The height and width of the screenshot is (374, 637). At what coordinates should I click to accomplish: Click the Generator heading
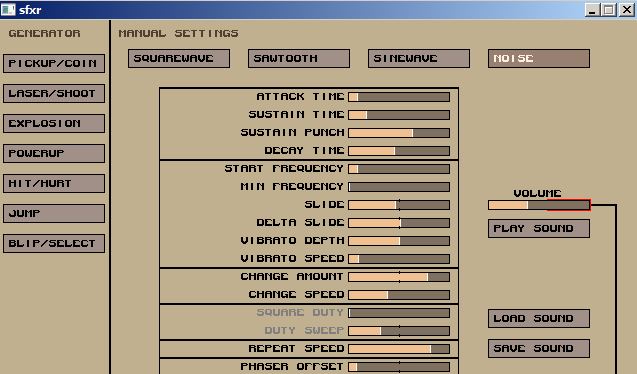coord(44,33)
